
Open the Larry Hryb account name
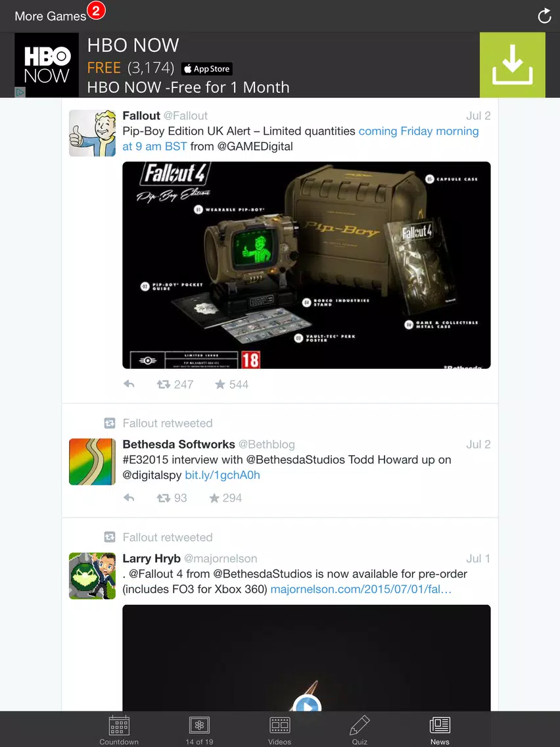pyautogui.click(x=151, y=558)
